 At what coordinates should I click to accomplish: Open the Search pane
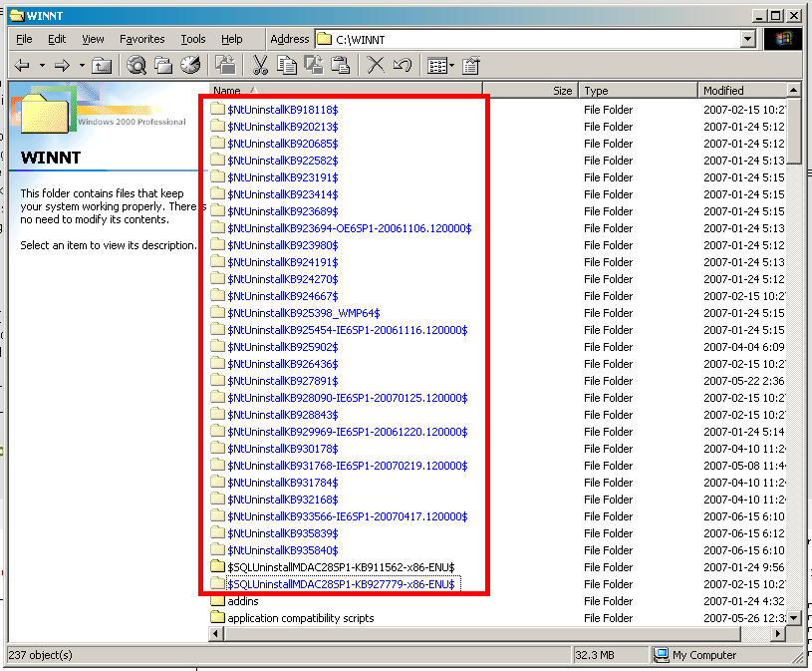pyautogui.click(x=136, y=65)
